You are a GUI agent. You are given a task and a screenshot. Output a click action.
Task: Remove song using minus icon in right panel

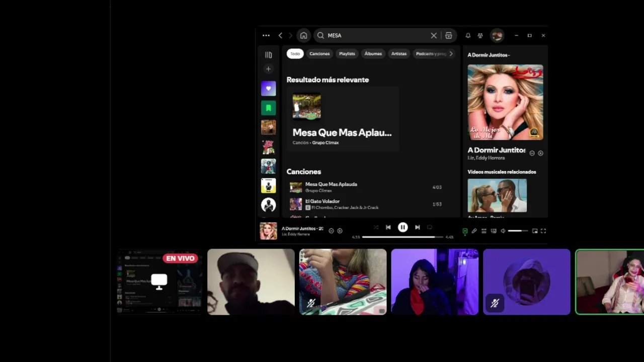pyautogui.click(x=532, y=153)
